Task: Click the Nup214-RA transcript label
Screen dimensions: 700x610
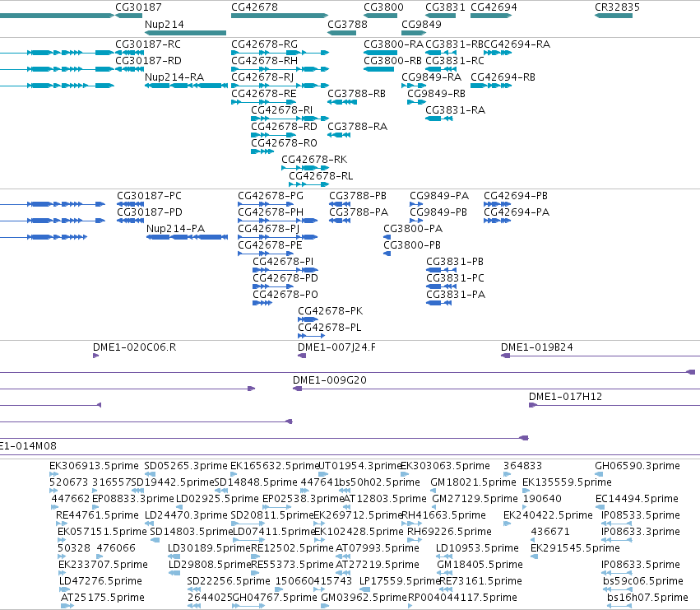Action: coord(174,77)
